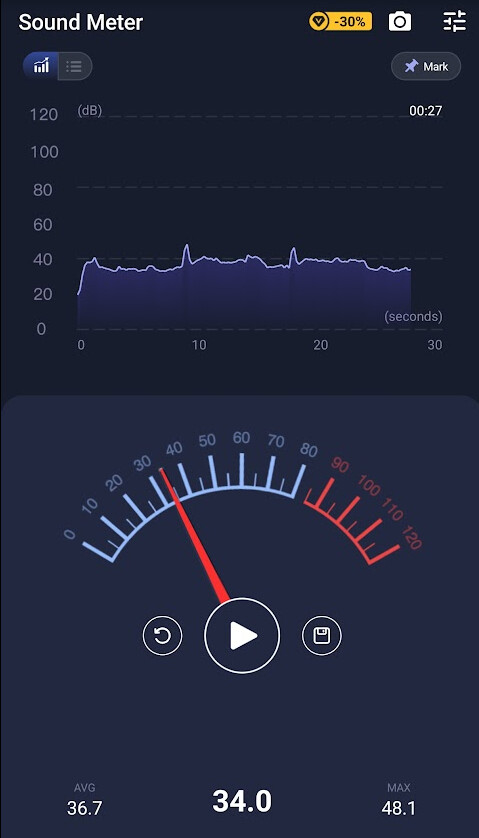This screenshot has height=838, width=479.
Task: Tap the 20 seconds mark on graph axis
Action: 320,345
